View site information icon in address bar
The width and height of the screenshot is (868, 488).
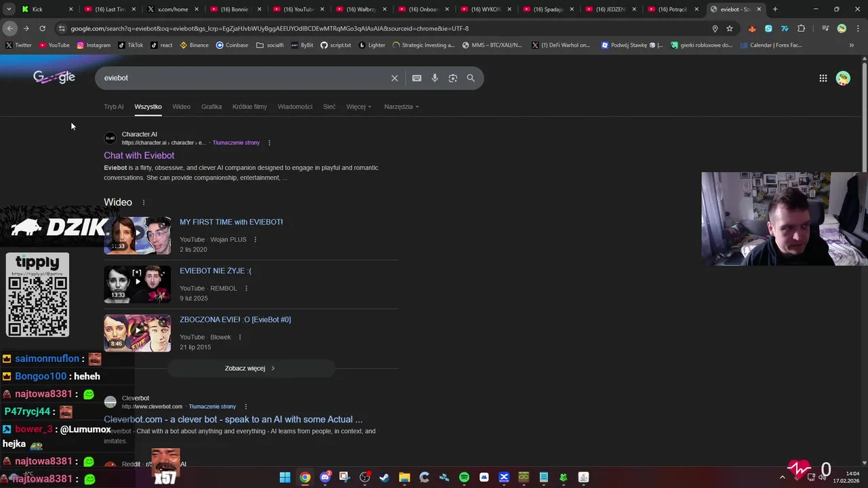62,28
